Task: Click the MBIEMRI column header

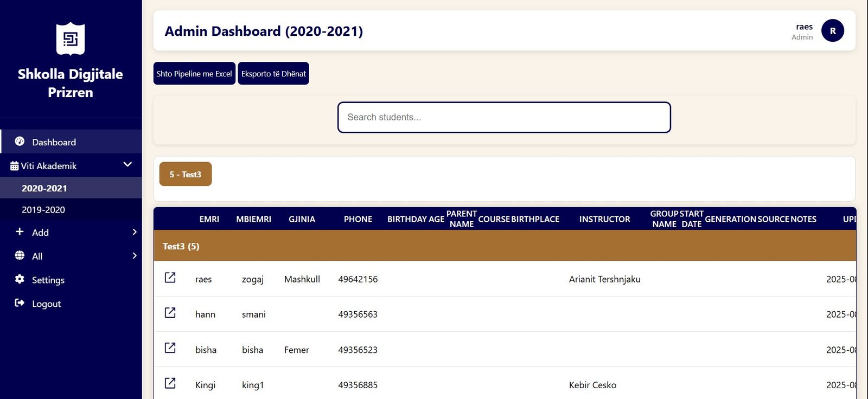Action: click(253, 219)
